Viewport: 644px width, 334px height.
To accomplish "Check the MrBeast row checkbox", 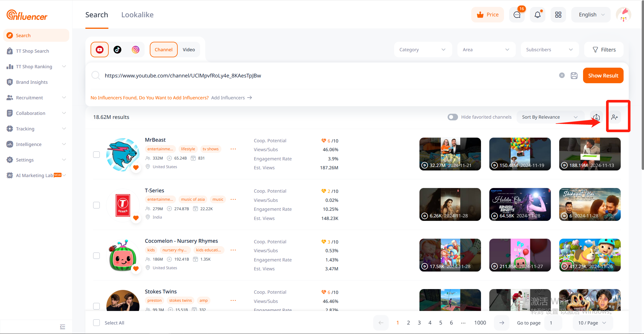I will click(x=97, y=155).
